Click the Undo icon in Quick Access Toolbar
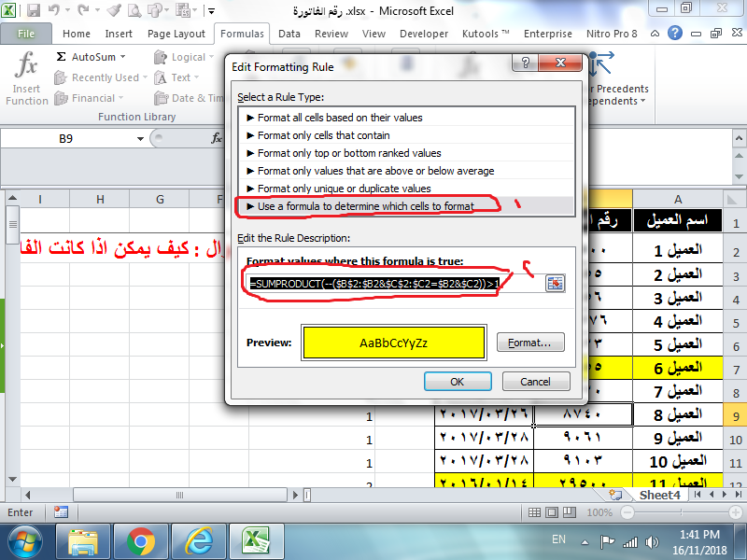747x560 pixels. coord(54,10)
